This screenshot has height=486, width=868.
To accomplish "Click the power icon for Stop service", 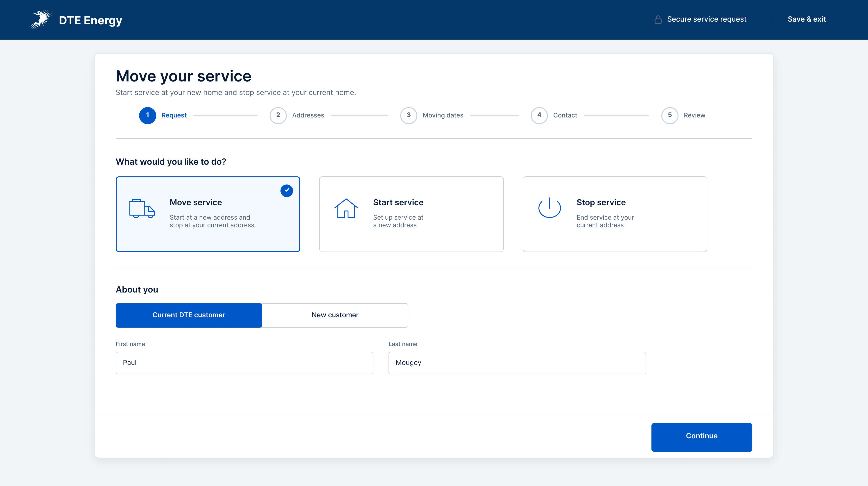I will [549, 208].
